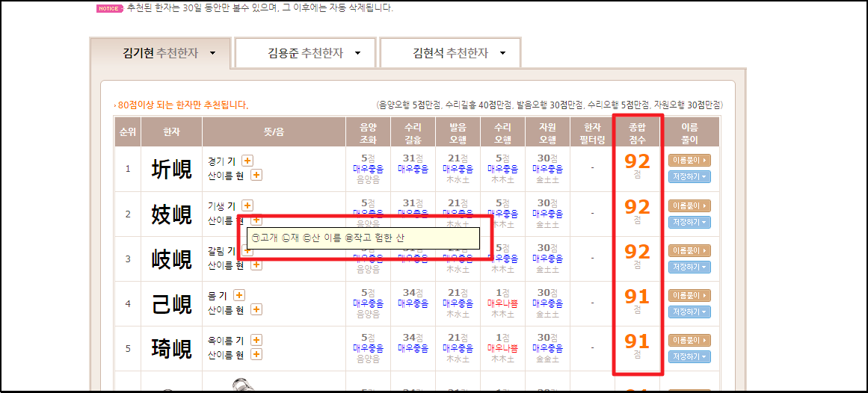Click the 이름풀이 column header
Image resolution: width=868 pixels, height=393 pixels.
[690, 131]
